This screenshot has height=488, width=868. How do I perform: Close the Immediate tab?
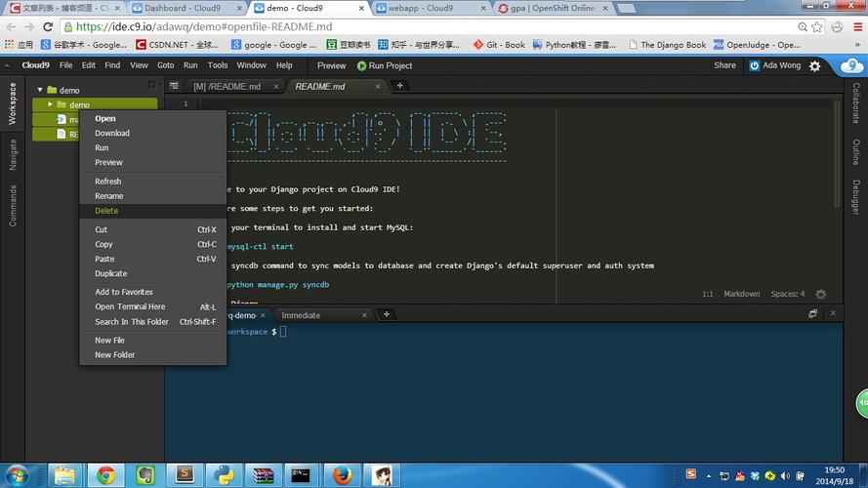click(364, 315)
